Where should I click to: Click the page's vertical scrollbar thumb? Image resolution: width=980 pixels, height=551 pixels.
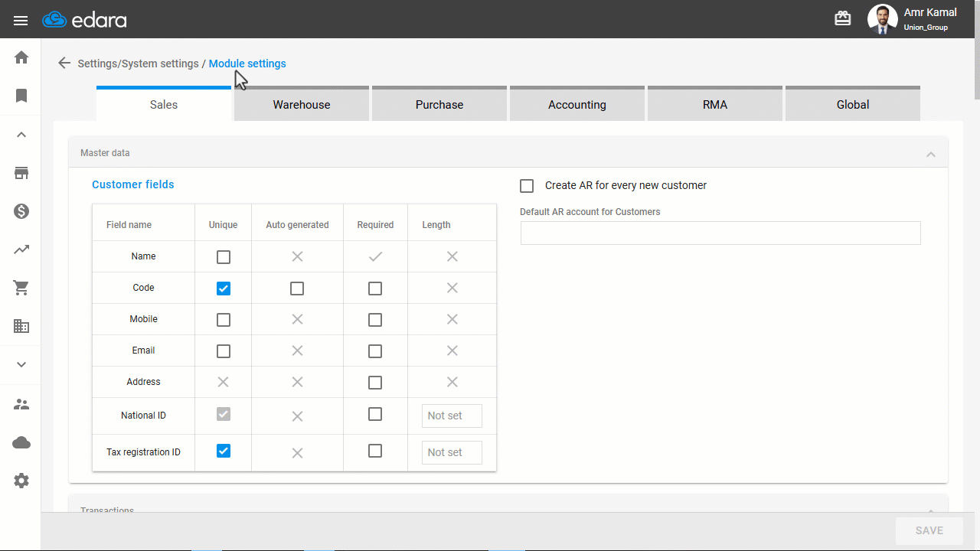coord(976,50)
